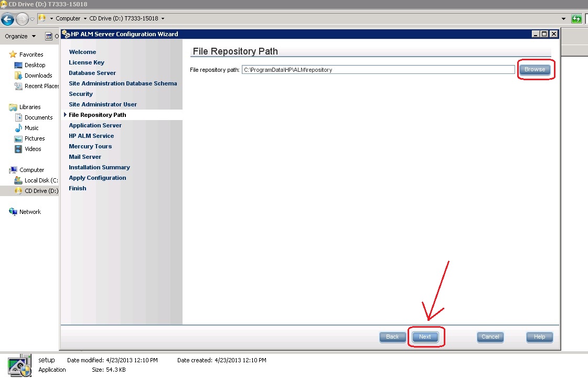Image resolution: width=588 pixels, height=378 pixels.
Task: Click CD drive icon in address bar
Action: tap(42, 18)
